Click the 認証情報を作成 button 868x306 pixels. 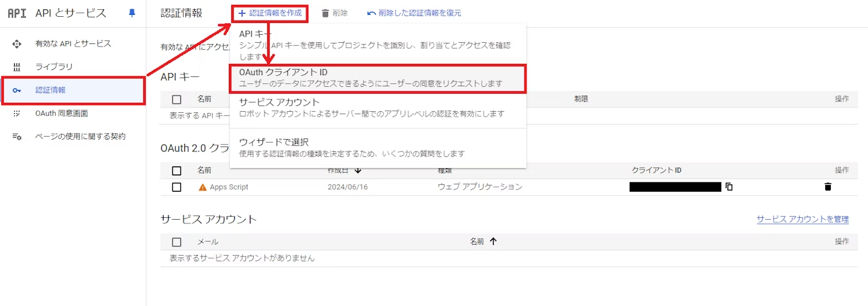pyautogui.click(x=270, y=13)
